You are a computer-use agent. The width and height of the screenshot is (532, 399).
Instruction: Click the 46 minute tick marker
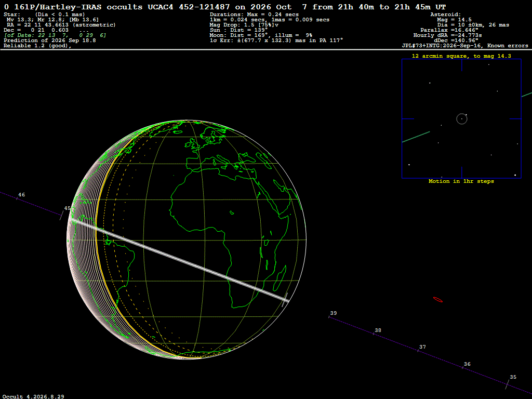17,198
